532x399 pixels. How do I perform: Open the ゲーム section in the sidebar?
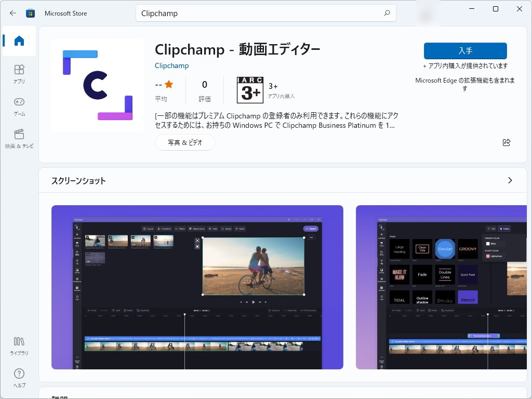(19, 107)
